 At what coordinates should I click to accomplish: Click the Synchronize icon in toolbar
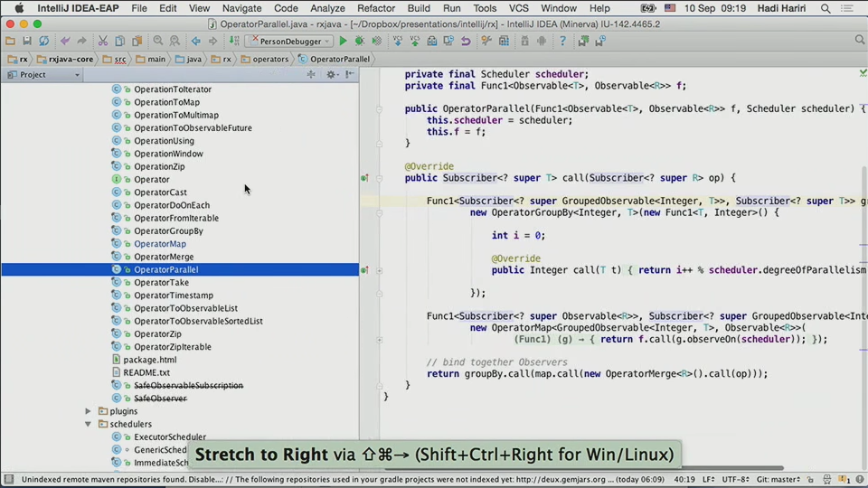[x=45, y=42]
